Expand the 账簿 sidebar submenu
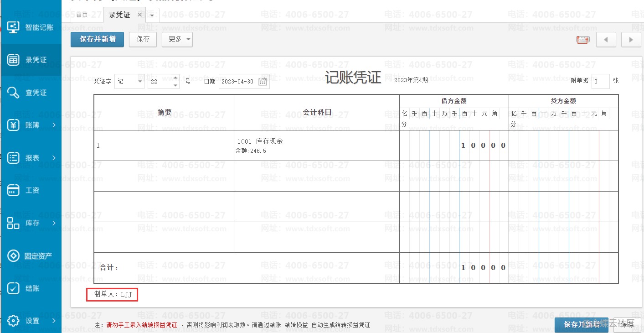Screen dimensions: 644x333 [54, 125]
